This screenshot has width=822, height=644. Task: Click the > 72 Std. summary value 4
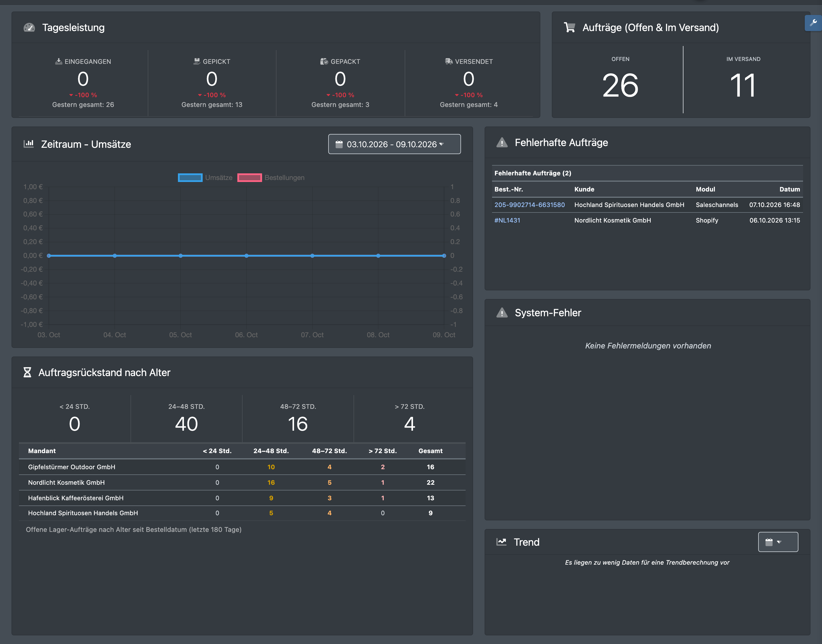[x=409, y=424]
